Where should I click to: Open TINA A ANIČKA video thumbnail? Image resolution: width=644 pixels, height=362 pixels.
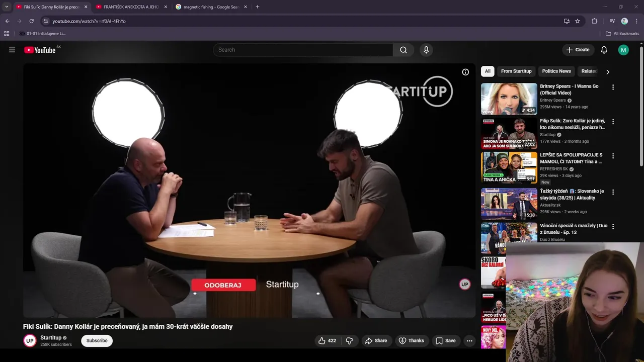click(x=509, y=168)
